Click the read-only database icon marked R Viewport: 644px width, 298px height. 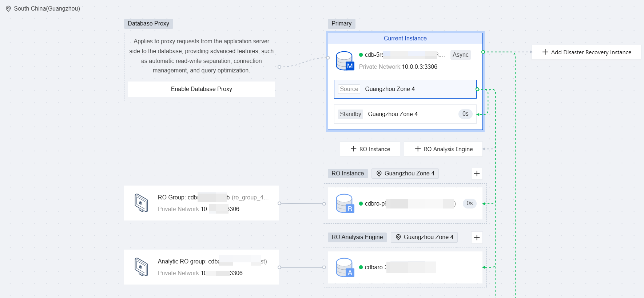pyautogui.click(x=345, y=203)
